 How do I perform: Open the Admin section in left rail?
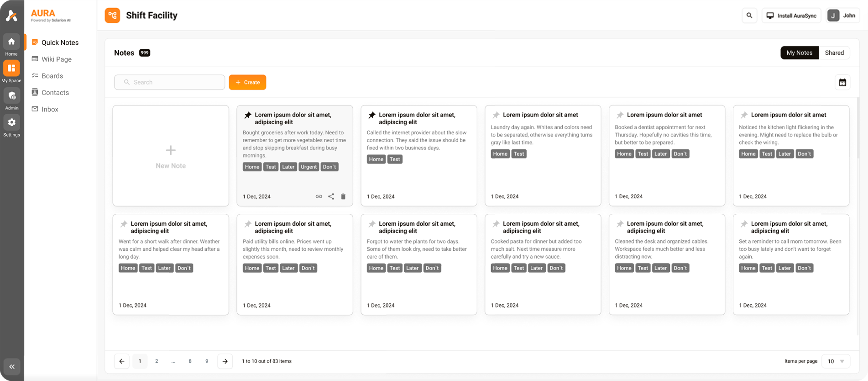(x=12, y=99)
